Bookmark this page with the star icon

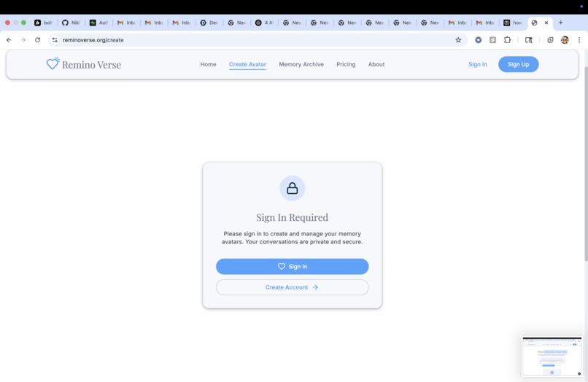point(458,40)
